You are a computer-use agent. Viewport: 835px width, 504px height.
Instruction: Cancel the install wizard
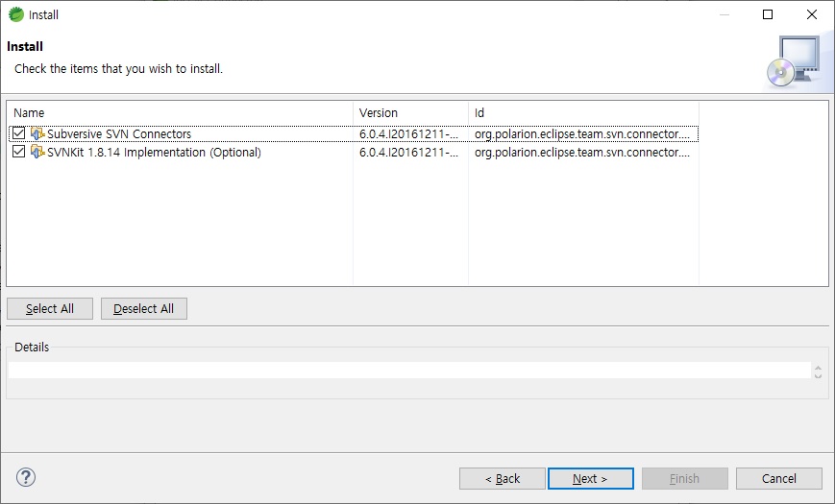pyautogui.click(x=779, y=478)
